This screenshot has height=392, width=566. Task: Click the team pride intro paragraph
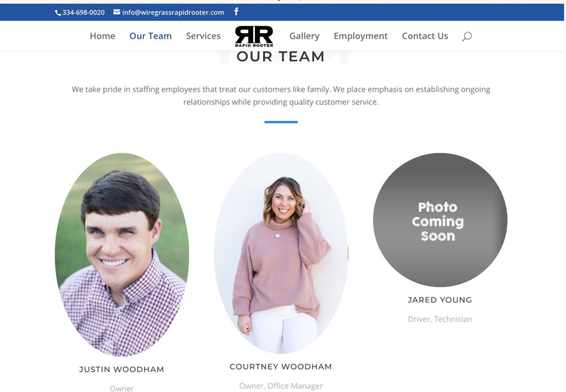281,96
